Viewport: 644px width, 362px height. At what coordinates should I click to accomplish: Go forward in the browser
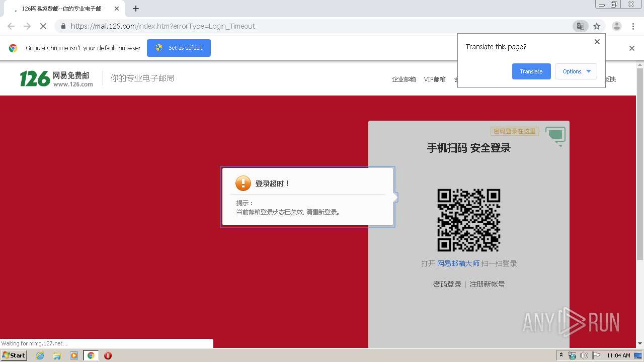click(27, 26)
